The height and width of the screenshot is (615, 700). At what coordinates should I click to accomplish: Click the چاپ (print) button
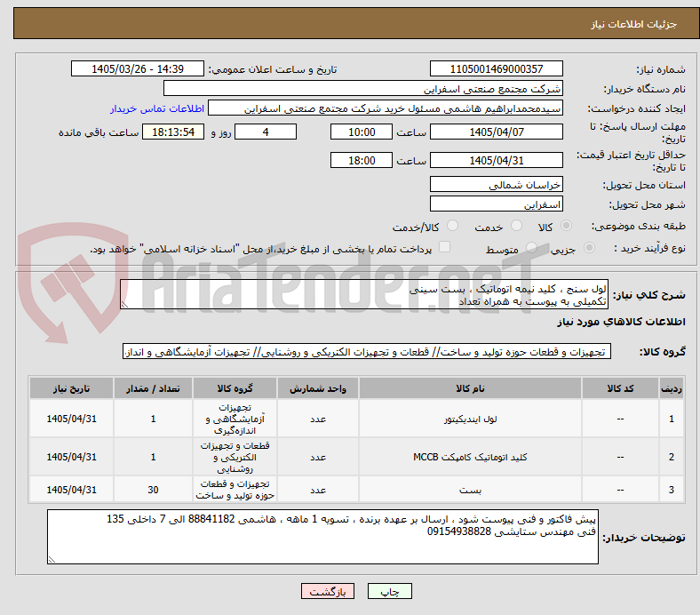[389, 591]
